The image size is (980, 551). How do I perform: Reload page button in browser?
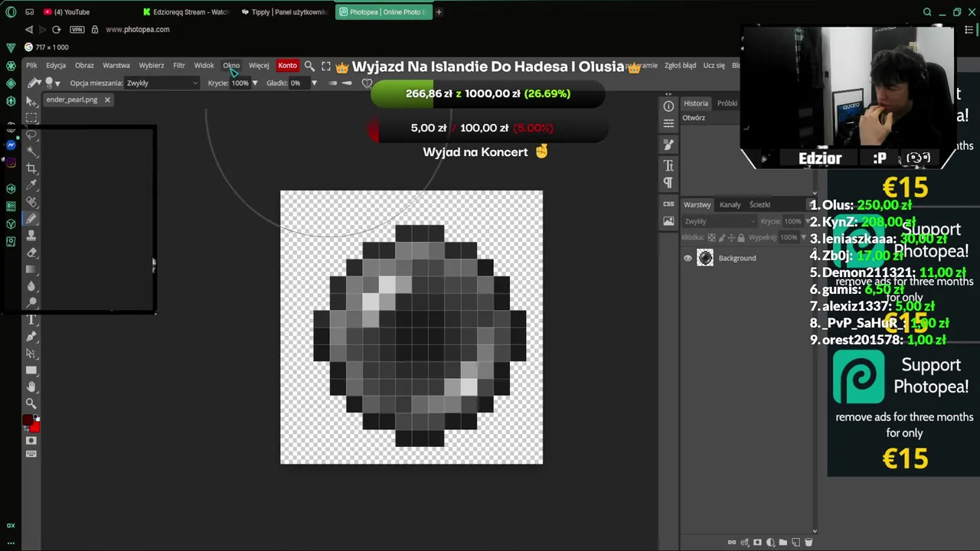click(x=56, y=29)
